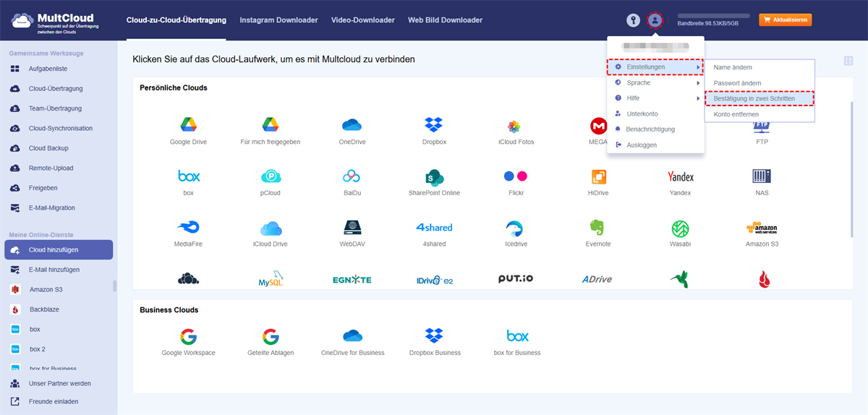Expand the Hilfe submenu
The width and height of the screenshot is (868, 415).
656,98
